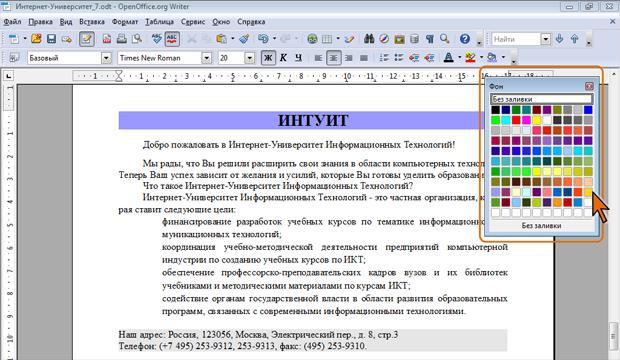Open the Table grid dropdown arrow
Screen dimensions: 620x360
pos(338,39)
